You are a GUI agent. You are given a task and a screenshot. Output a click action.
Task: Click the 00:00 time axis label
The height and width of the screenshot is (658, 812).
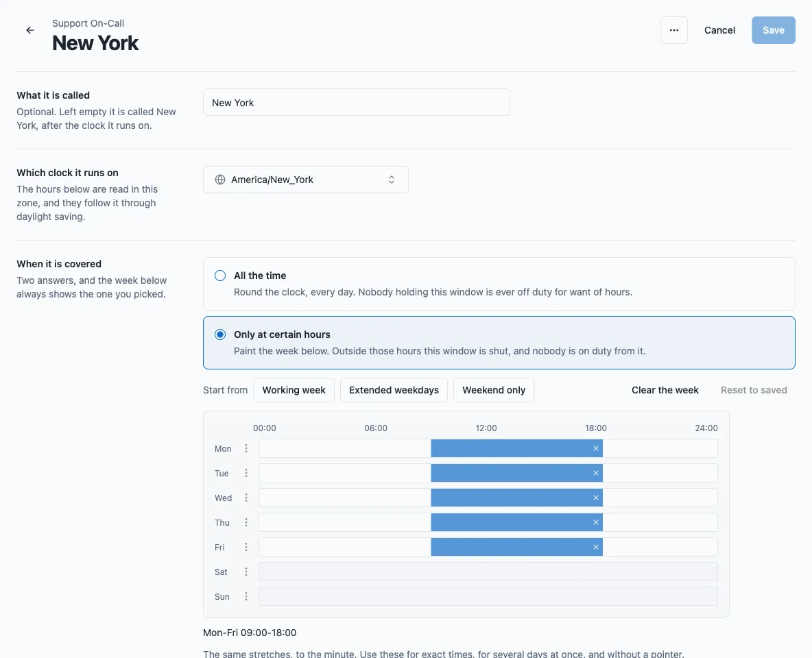[x=265, y=428]
